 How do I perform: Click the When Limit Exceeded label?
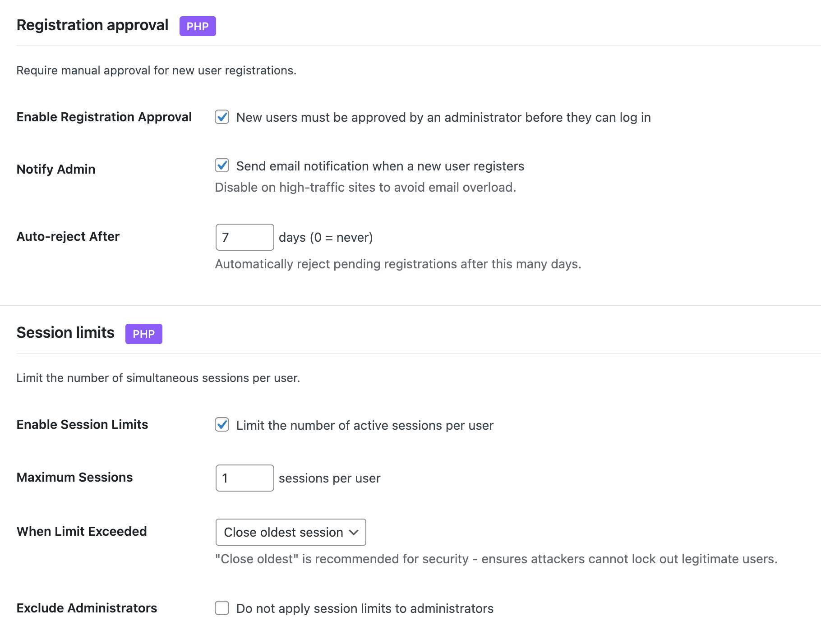tap(82, 532)
